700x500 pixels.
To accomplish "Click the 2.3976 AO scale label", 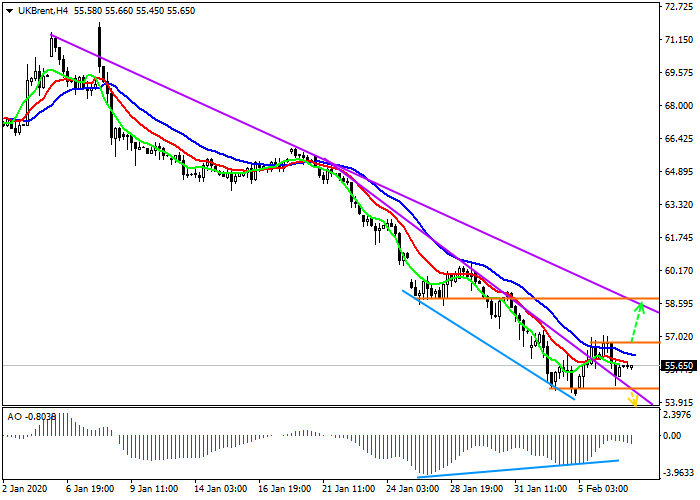I will click(677, 414).
